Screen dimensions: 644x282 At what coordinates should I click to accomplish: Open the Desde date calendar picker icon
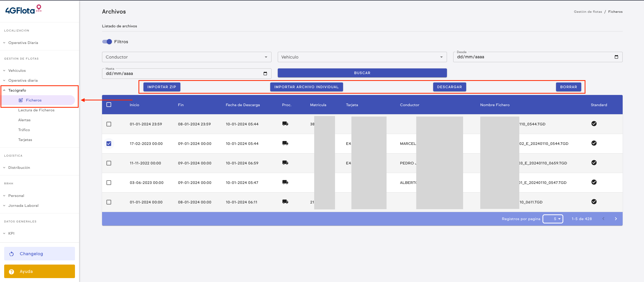616,57
